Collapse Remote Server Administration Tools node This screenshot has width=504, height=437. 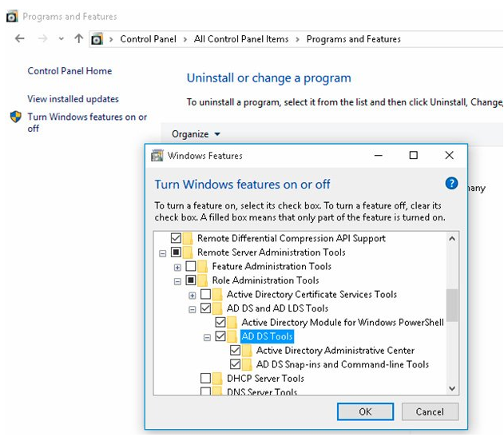point(163,254)
